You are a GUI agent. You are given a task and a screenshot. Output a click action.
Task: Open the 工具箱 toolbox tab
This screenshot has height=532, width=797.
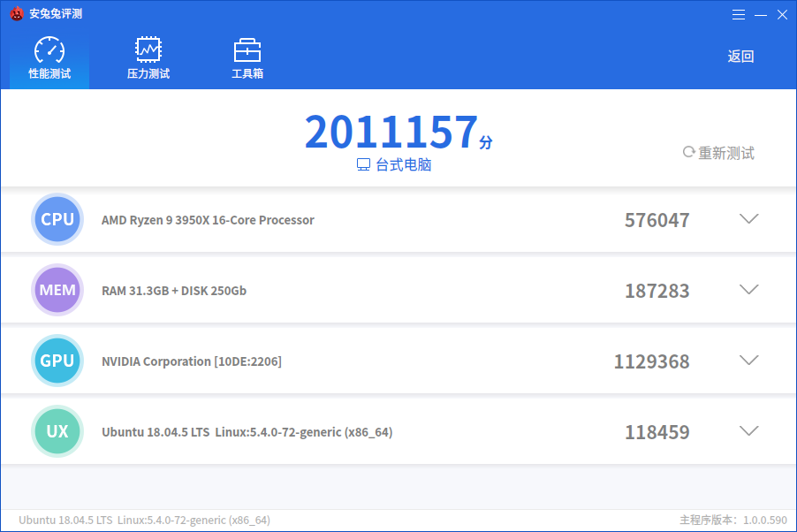tap(247, 58)
